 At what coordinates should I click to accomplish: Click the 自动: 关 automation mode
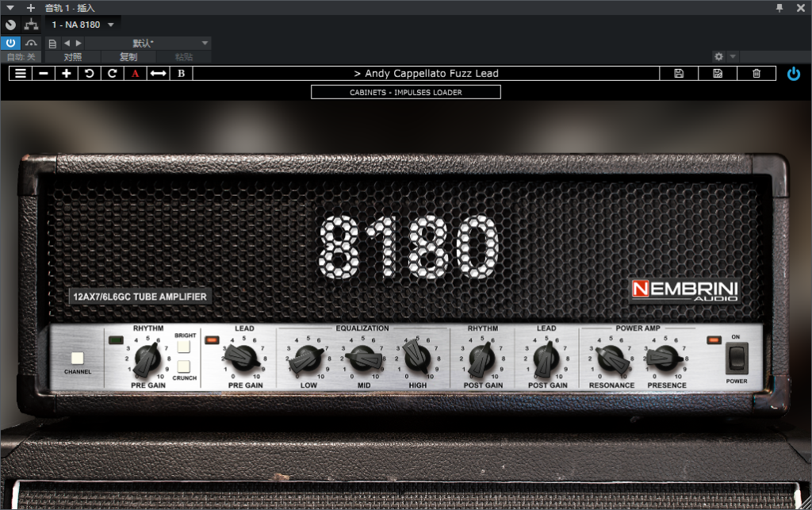point(21,57)
